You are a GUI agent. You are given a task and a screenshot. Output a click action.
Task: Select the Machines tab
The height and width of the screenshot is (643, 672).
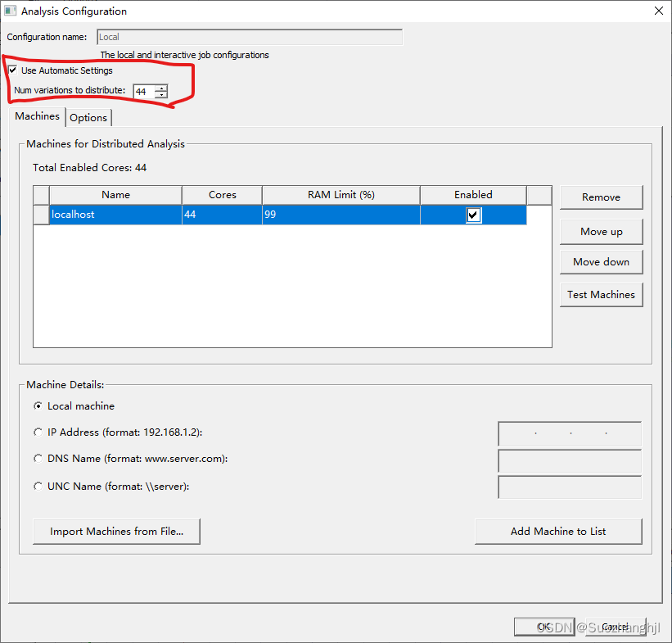click(37, 117)
